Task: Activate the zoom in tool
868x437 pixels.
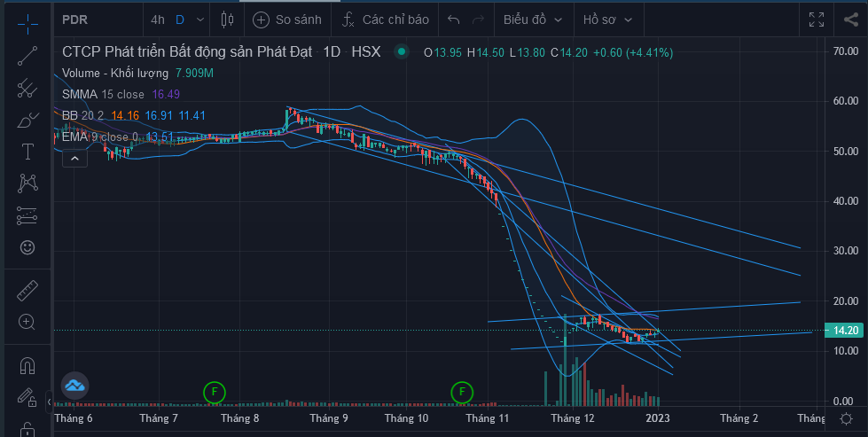Action: click(x=27, y=322)
